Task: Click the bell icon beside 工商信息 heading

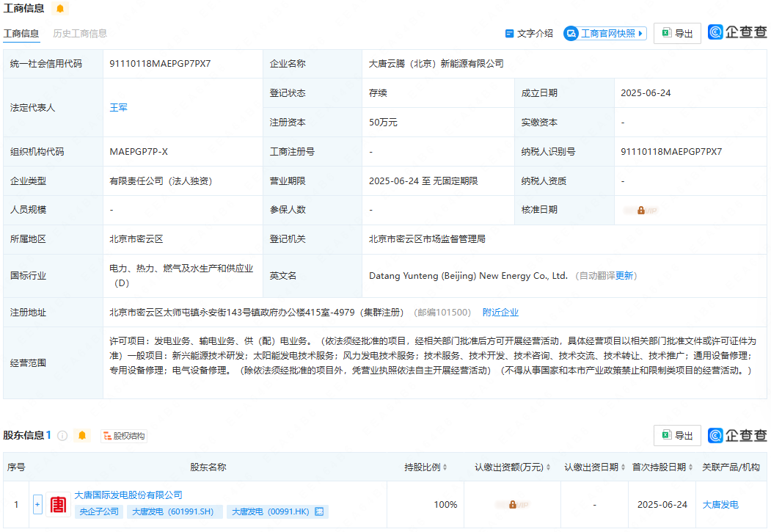Action: click(61, 9)
